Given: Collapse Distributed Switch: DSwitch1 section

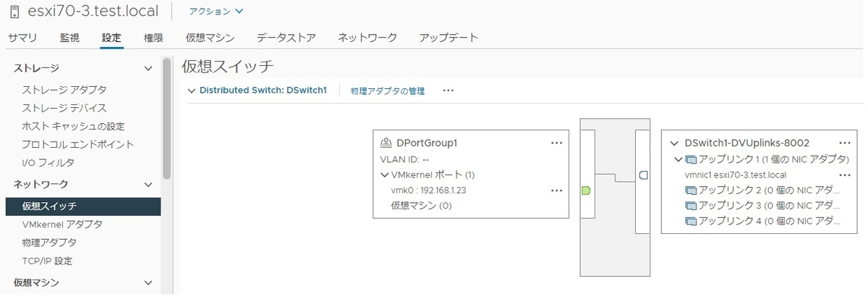Looking at the screenshot, I should [x=192, y=91].
